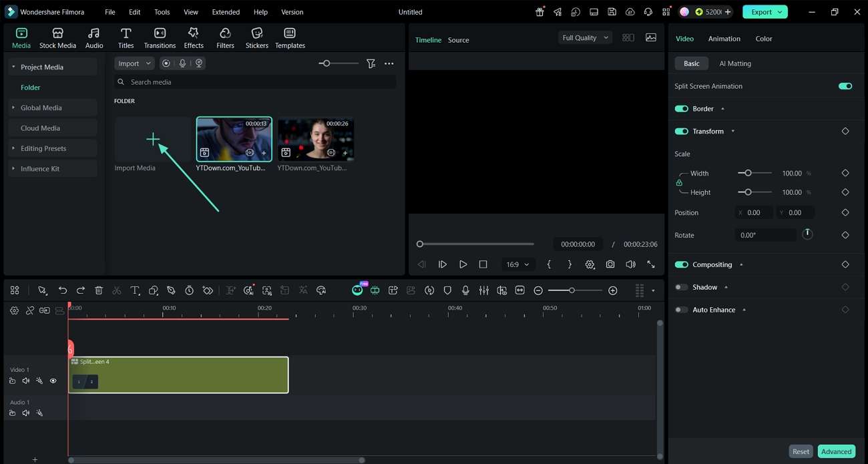This screenshot has height=464, width=868.
Task: Click the filter media icon
Action: [x=371, y=63]
